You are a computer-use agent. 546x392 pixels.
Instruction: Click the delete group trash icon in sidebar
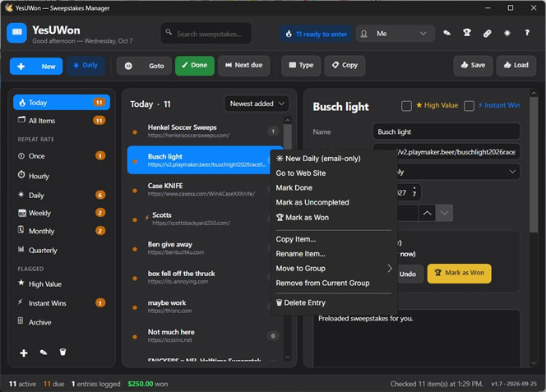(62, 353)
